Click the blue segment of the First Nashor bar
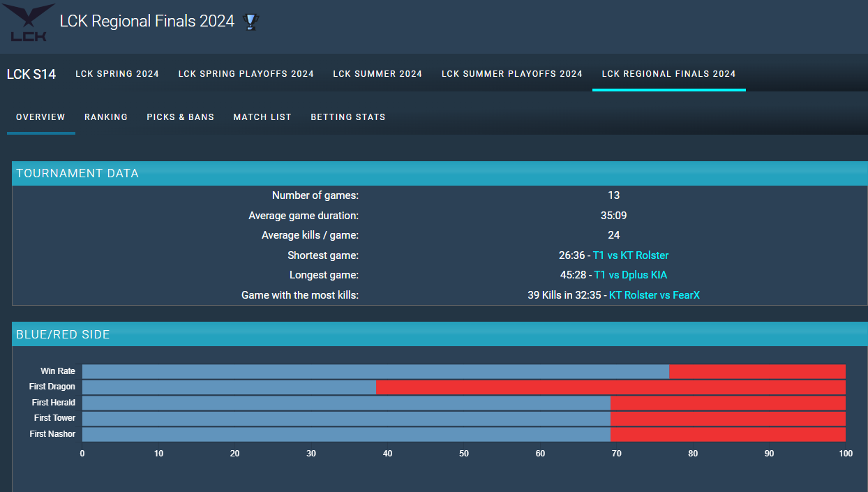The height and width of the screenshot is (492, 868). point(346,434)
